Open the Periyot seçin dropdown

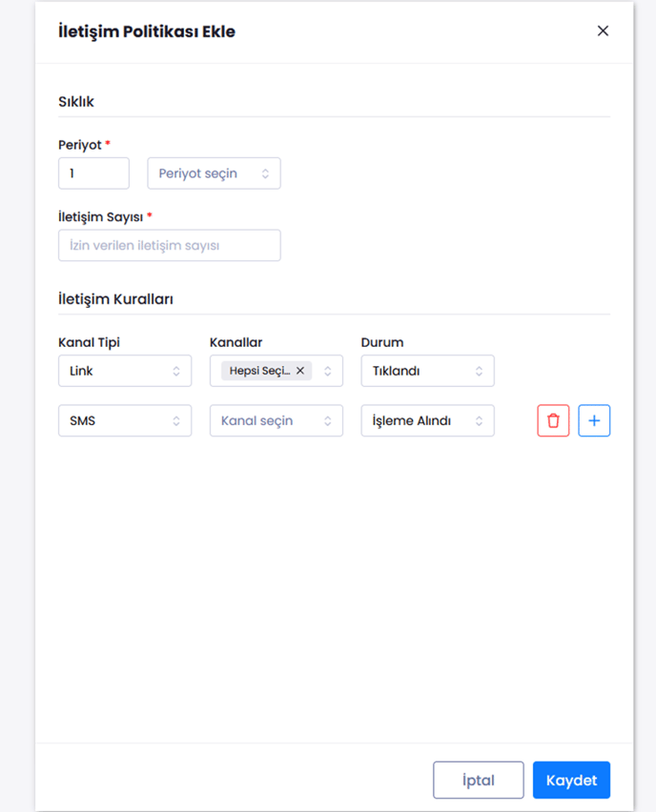tap(214, 173)
